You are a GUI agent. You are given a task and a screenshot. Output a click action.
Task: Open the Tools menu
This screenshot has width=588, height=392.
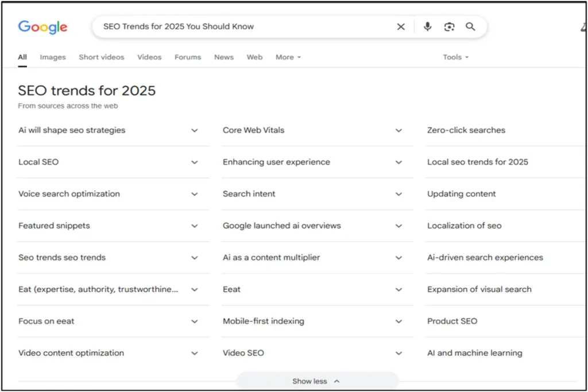(x=455, y=57)
